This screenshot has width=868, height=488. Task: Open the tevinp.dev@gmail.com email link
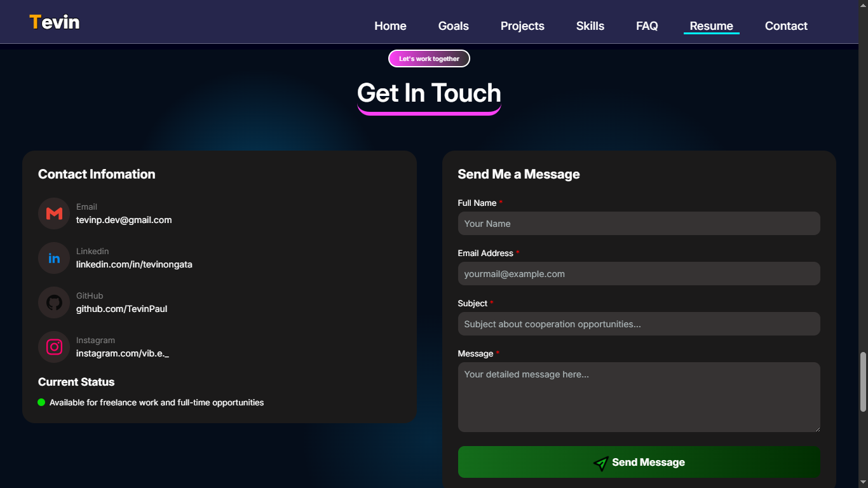[x=124, y=220]
